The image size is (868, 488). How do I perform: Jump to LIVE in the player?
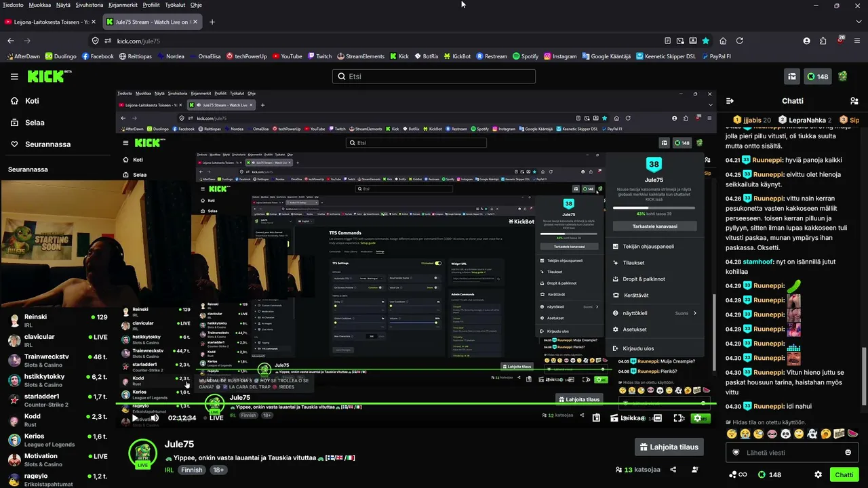tap(213, 418)
